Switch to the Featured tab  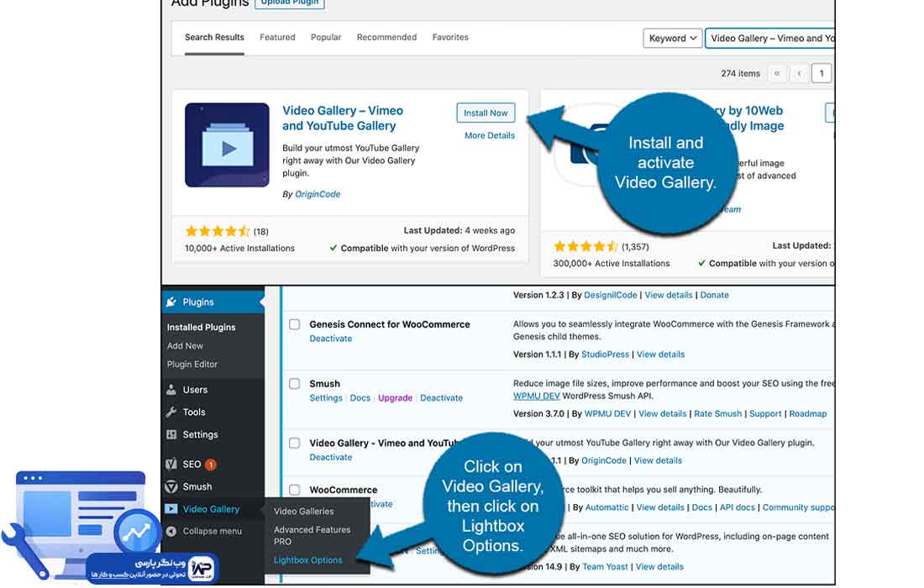click(277, 38)
